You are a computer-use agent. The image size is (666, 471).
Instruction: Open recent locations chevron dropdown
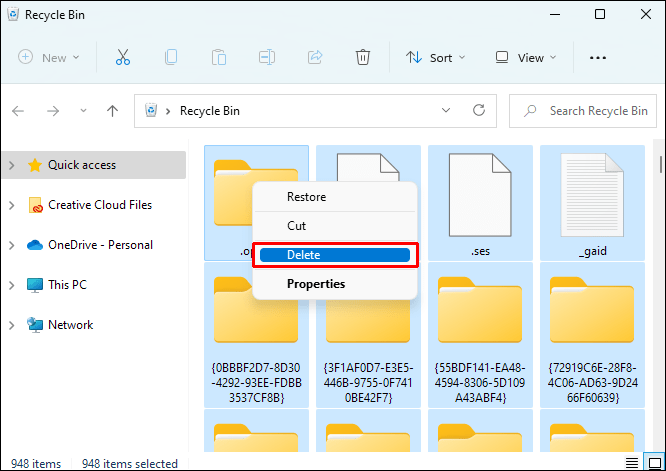[x=83, y=111]
